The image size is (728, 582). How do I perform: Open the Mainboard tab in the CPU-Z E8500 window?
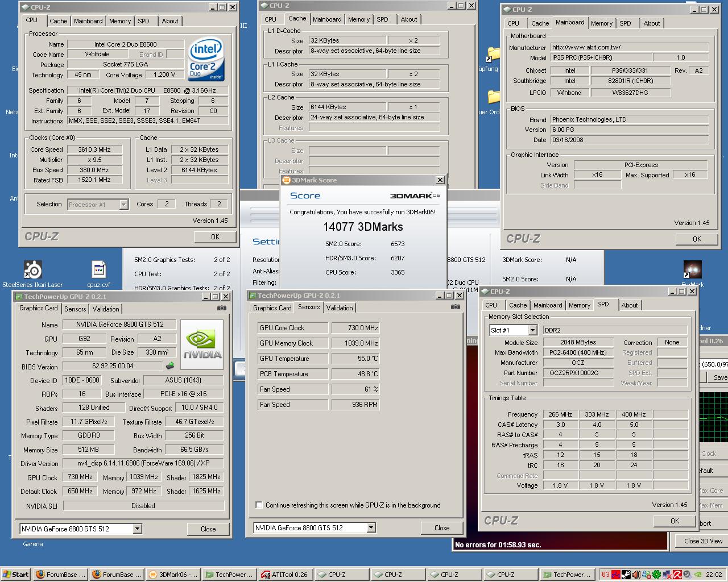(x=88, y=21)
